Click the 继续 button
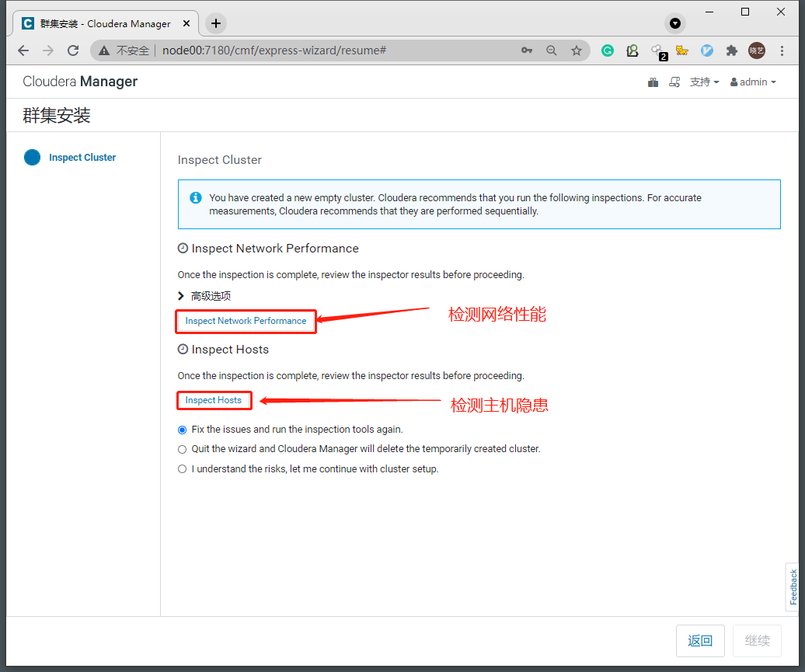This screenshot has height=672, width=805. point(758,641)
